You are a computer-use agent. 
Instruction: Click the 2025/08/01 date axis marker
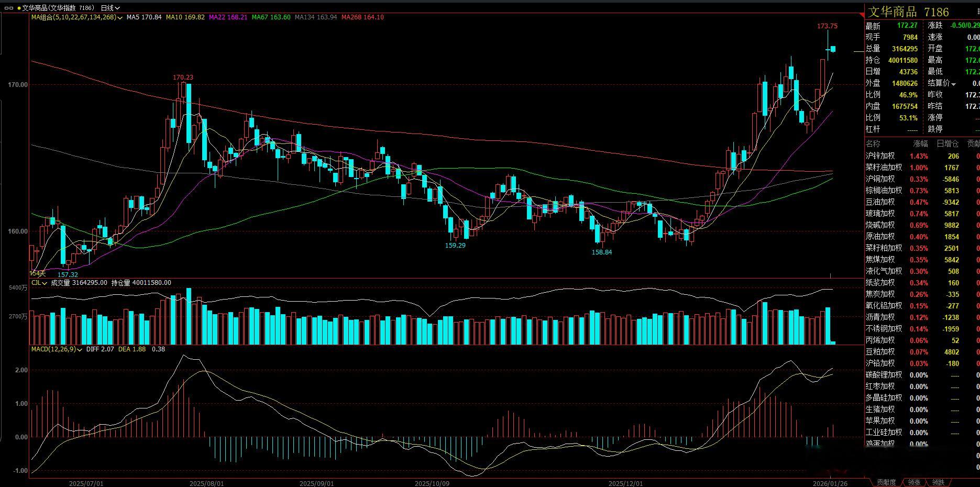coord(206,483)
